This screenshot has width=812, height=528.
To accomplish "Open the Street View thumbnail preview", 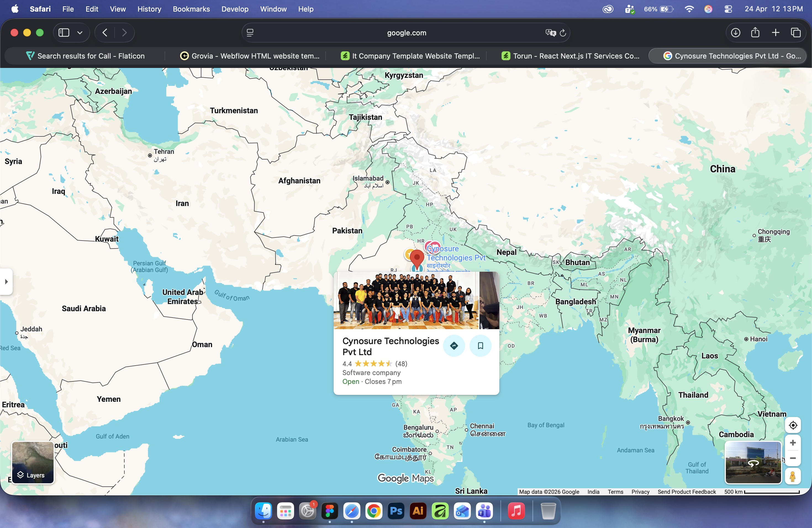I will click(753, 463).
